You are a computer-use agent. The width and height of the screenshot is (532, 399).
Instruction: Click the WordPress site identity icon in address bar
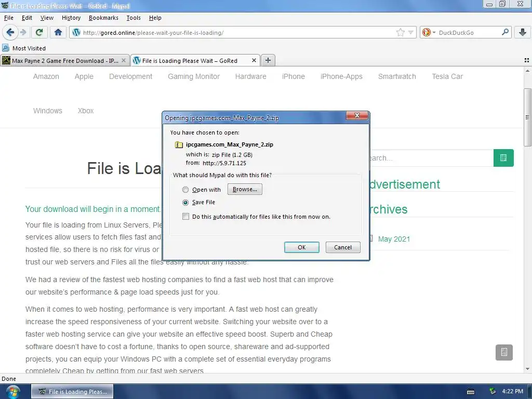click(x=76, y=32)
